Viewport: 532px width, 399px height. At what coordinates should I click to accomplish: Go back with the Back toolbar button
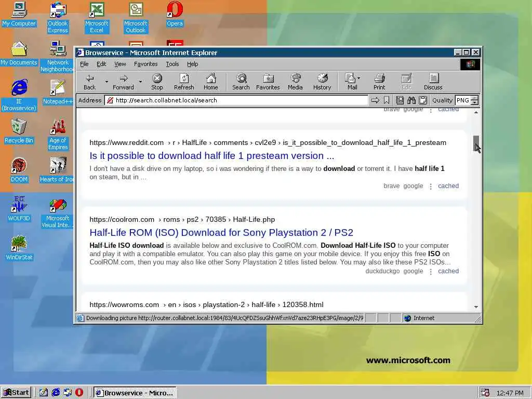tap(89, 82)
